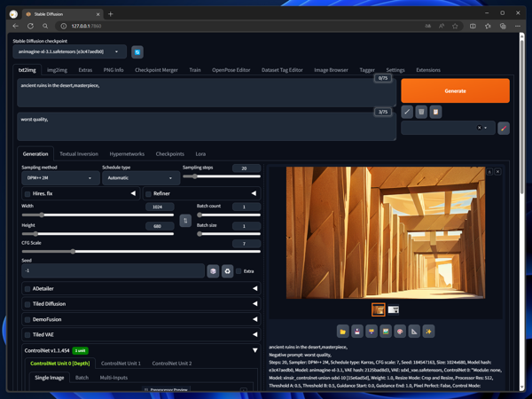Refresh the checkpoint list icon
Viewport: 532px width, 399px height.
(x=137, y=52)
